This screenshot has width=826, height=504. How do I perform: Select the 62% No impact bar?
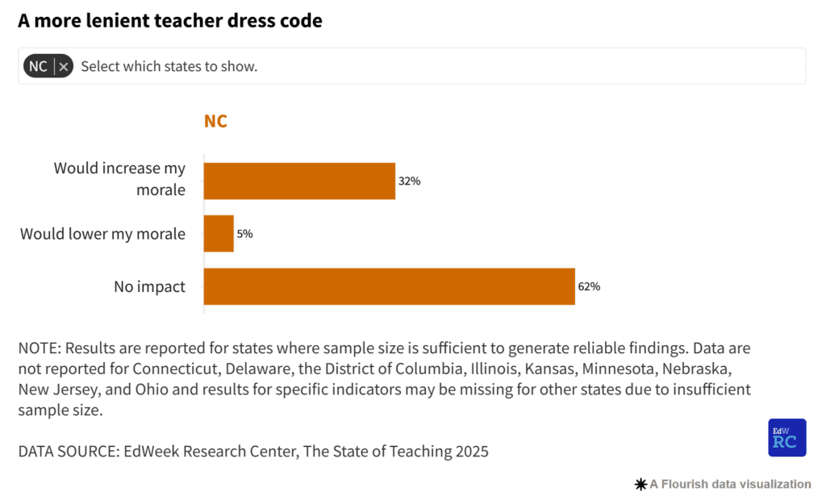pos(390,286)
